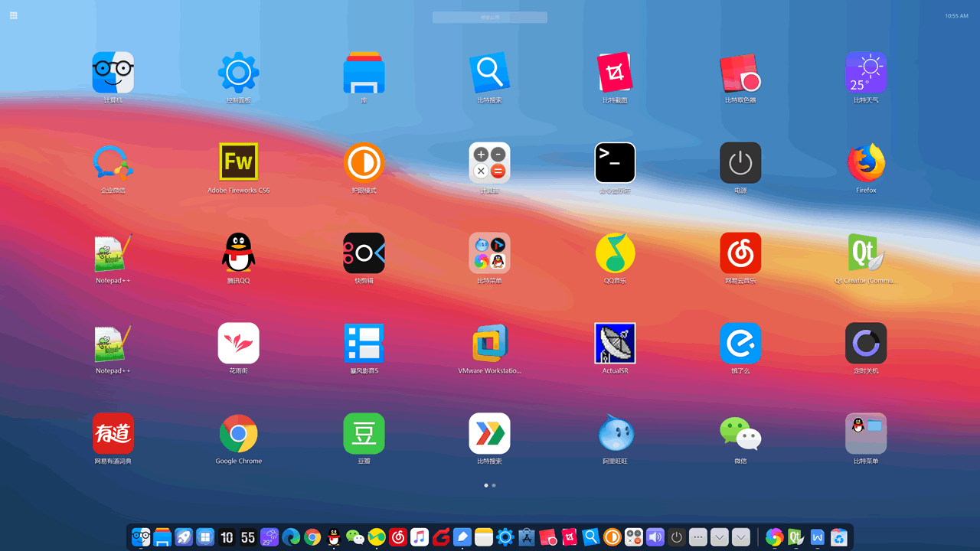Open the 比特截图 screenshot app in grid
This screenshot has width=980, height=551.
click(x=615, y=73)
